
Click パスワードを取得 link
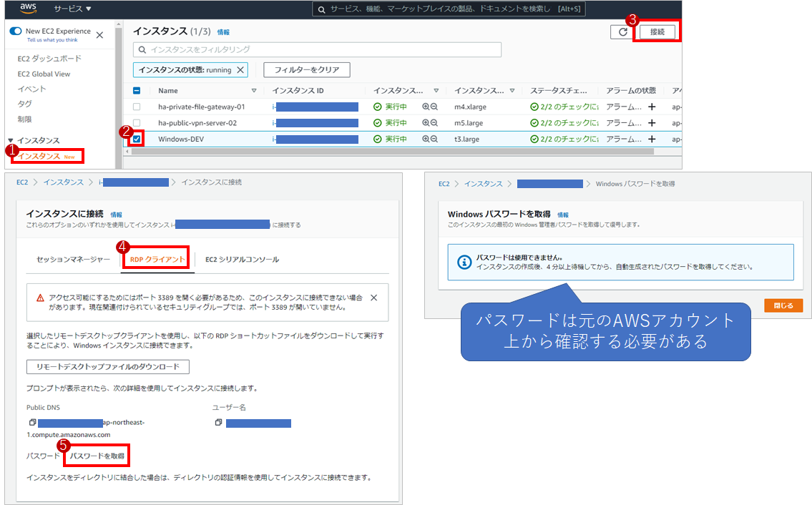(97, 456)
